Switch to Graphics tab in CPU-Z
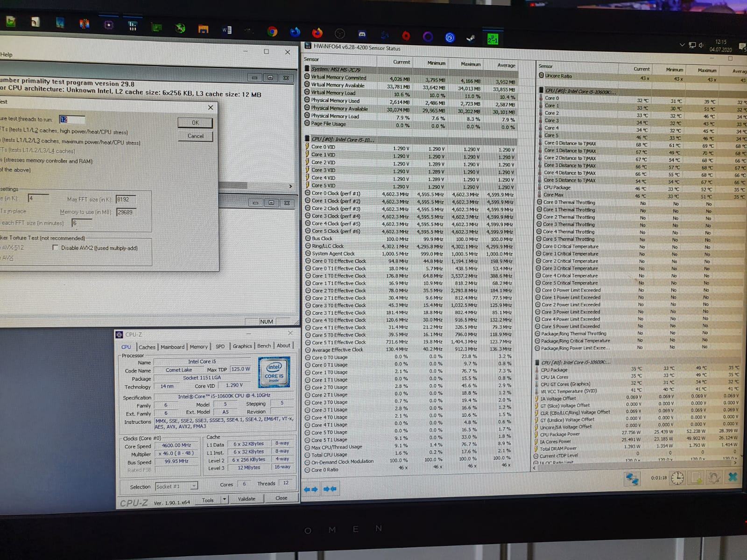The image size is (747, 560). (242, 346)
